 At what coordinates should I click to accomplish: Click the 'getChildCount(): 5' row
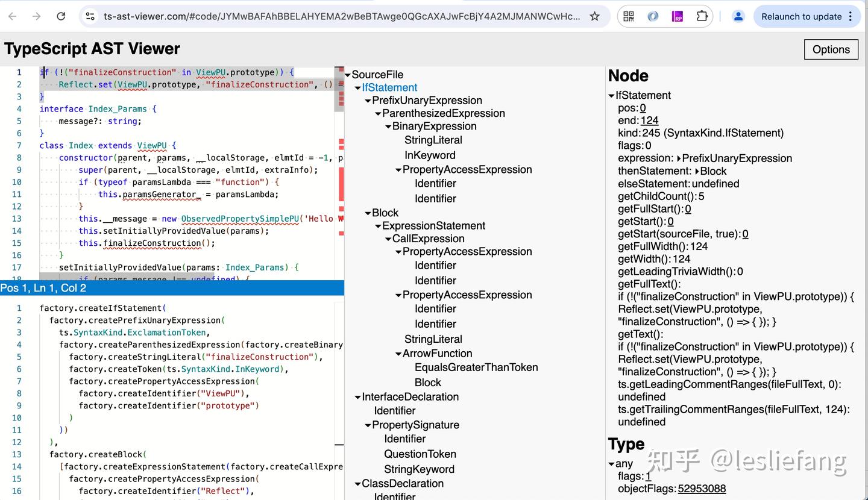[661, 196]
